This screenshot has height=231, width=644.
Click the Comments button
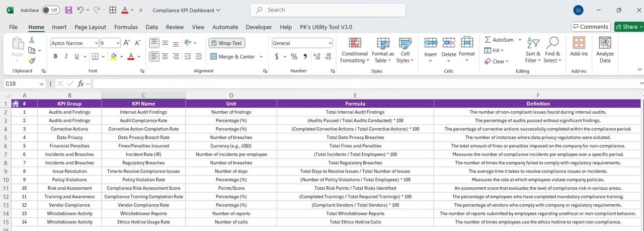click(x=590, y=27)
